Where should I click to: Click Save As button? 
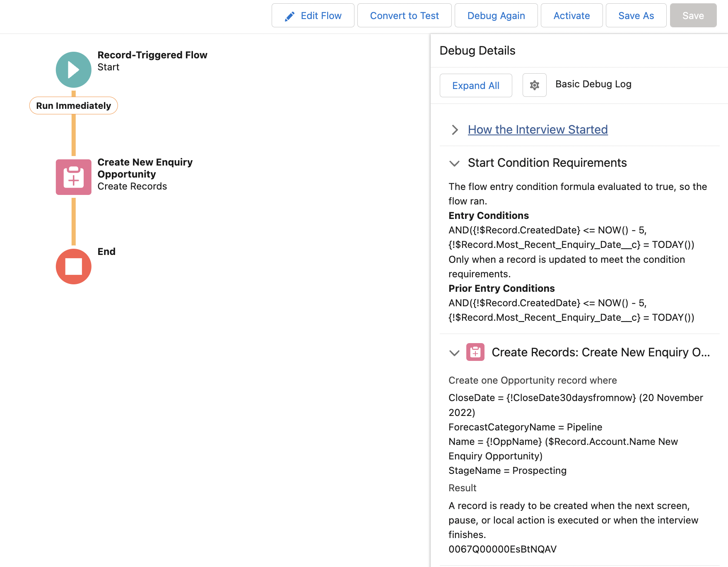click(x=636, y=16)
